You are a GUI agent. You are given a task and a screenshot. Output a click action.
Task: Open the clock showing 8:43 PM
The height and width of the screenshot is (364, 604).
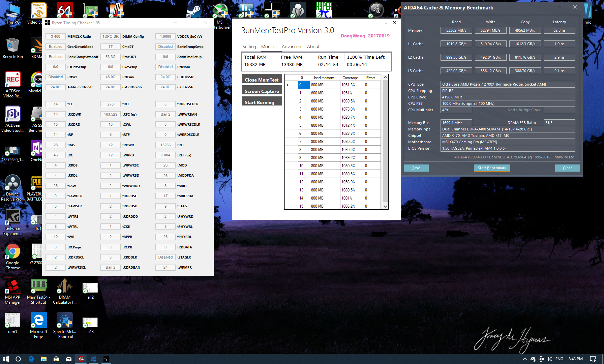coord(576,359)
